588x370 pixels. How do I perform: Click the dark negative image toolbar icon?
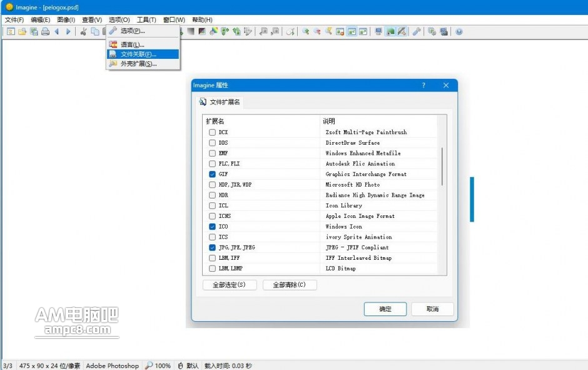[x=202, y=31]
